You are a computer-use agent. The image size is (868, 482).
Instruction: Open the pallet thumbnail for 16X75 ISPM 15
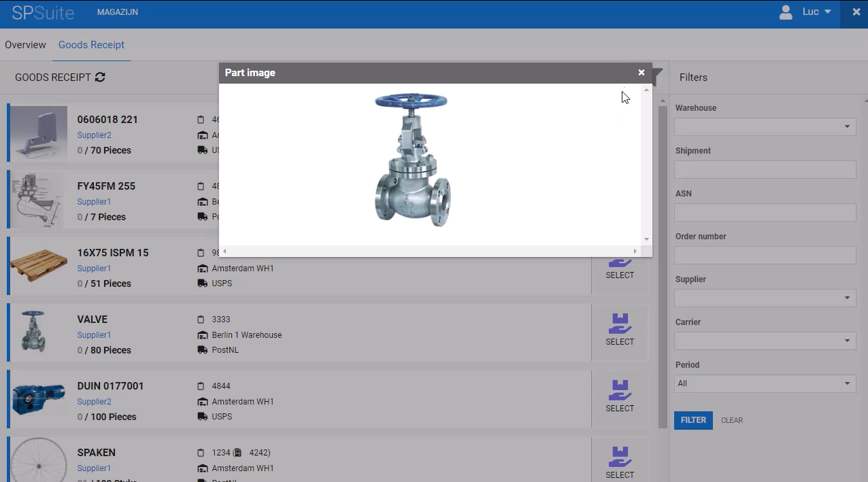point(39,266)
